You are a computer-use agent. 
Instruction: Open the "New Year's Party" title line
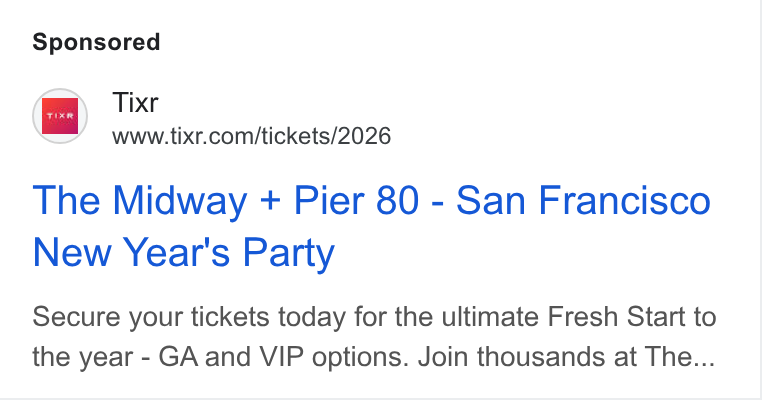[x=184, y=253]
